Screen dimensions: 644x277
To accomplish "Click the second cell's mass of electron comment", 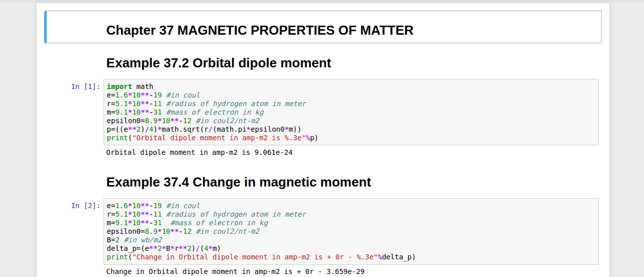I will 219,223.
